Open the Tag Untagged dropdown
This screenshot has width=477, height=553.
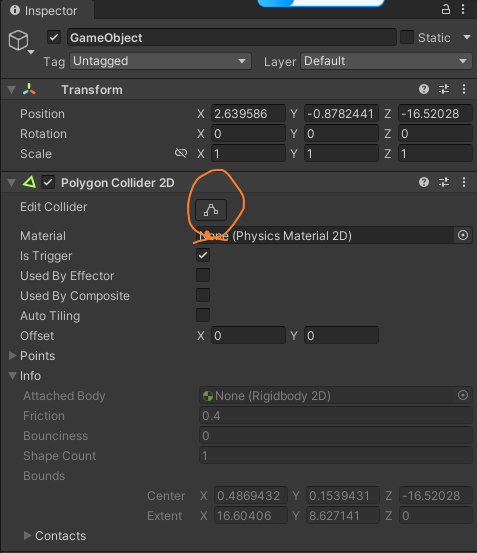160,61
